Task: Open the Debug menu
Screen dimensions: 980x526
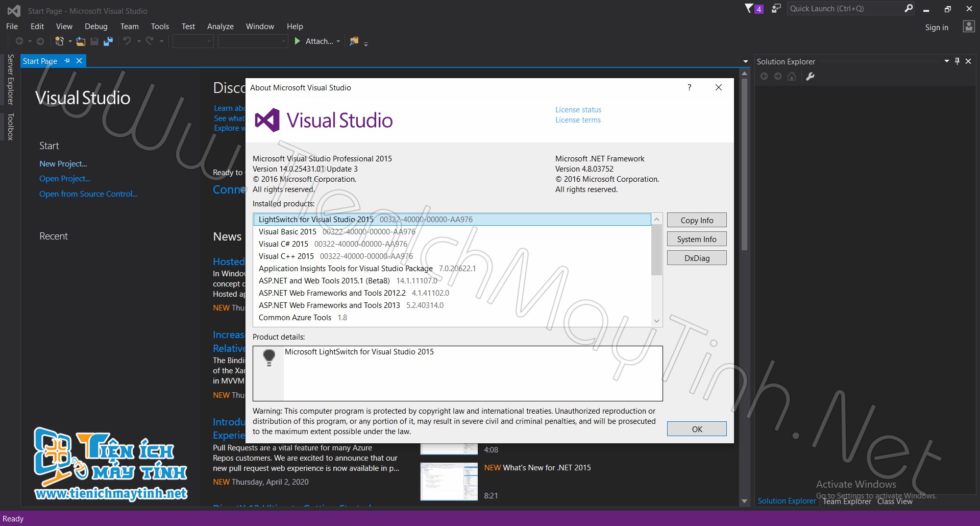Action: (96, 27)
